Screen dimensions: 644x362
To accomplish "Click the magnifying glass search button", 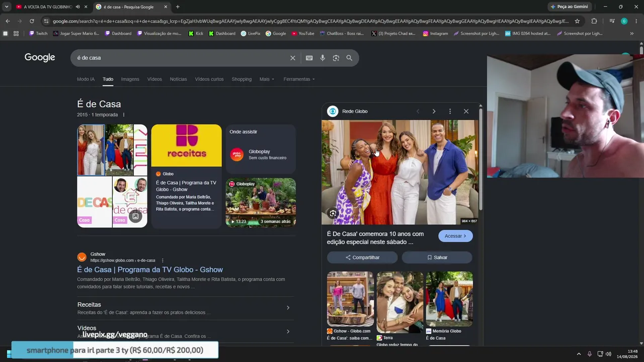I will (x=349, y=58).
